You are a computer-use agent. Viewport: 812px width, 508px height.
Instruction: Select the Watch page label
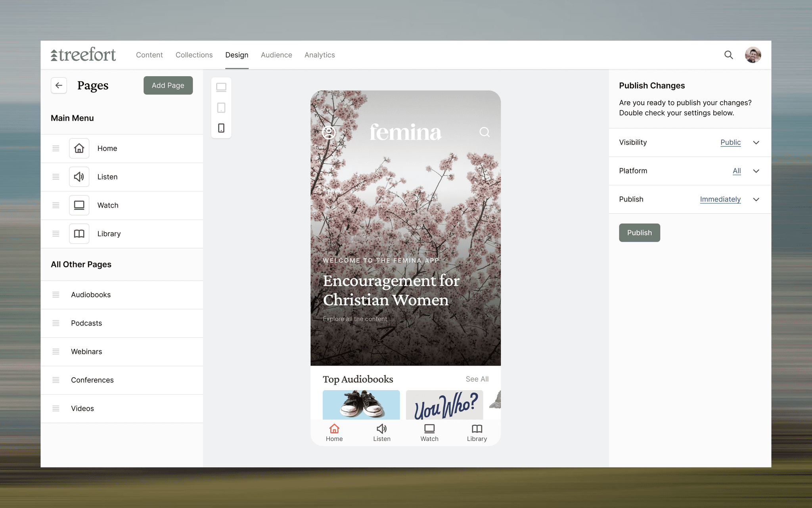(x=108, y=205)
